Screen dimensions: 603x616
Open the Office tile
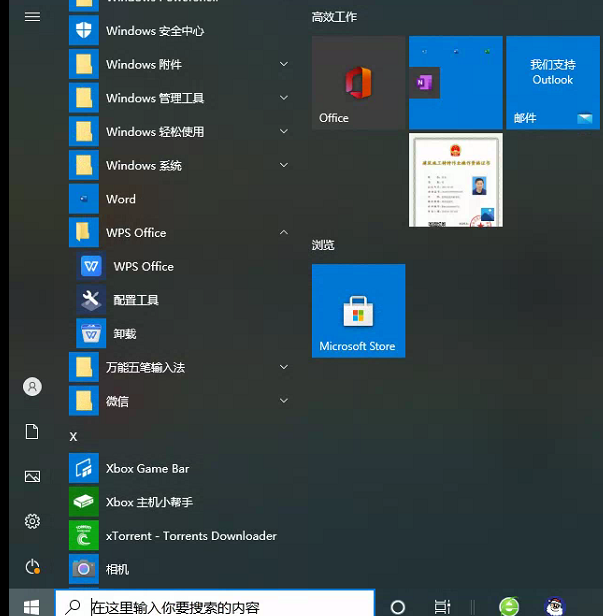358,83
